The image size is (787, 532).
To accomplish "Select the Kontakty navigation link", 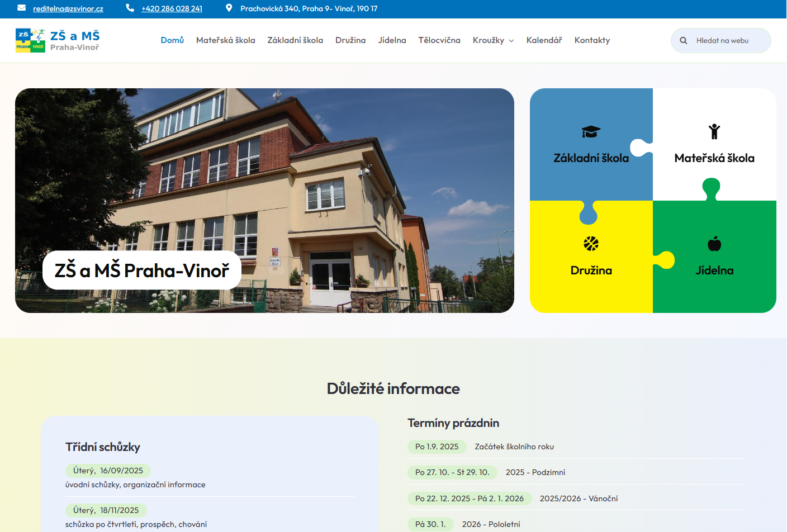I will pyautogui.click(x=592, y=40).
